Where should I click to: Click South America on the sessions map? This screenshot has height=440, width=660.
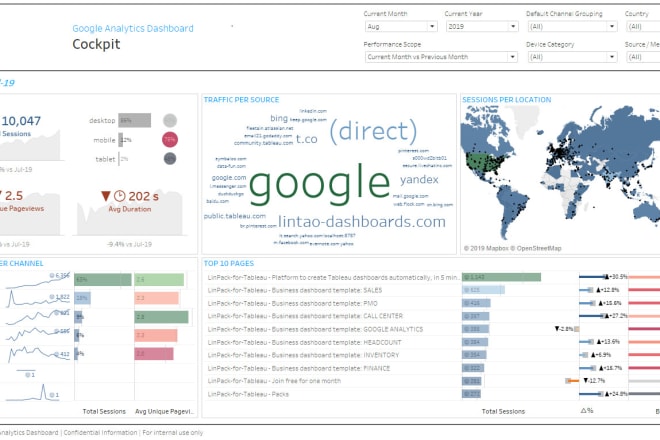513,206
